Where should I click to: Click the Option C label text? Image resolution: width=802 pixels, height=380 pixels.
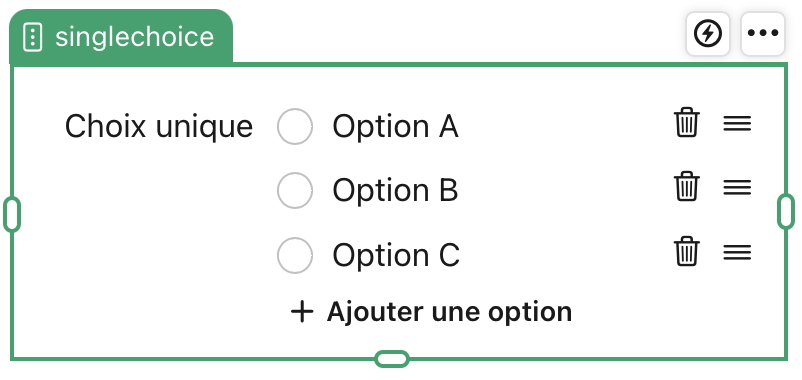[x=396, y=255]
